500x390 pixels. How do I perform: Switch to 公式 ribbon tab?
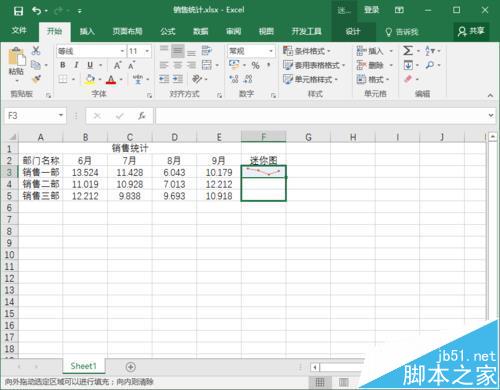click(x=168, y=32)
